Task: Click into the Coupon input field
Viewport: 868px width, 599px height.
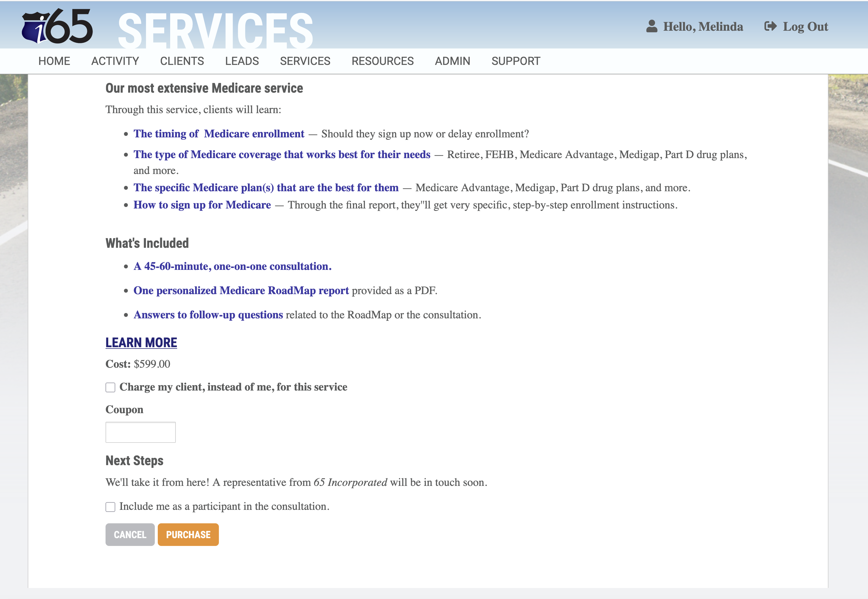Action: (140, 432)
